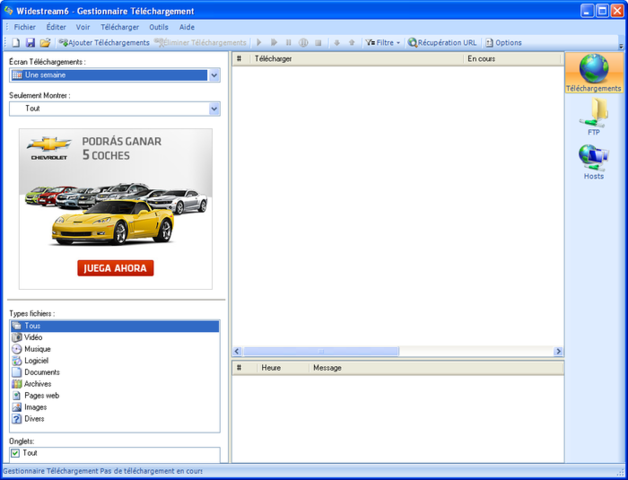Click Ajouter Téléchargements button
Screen dimensions: 628x480
103,43
